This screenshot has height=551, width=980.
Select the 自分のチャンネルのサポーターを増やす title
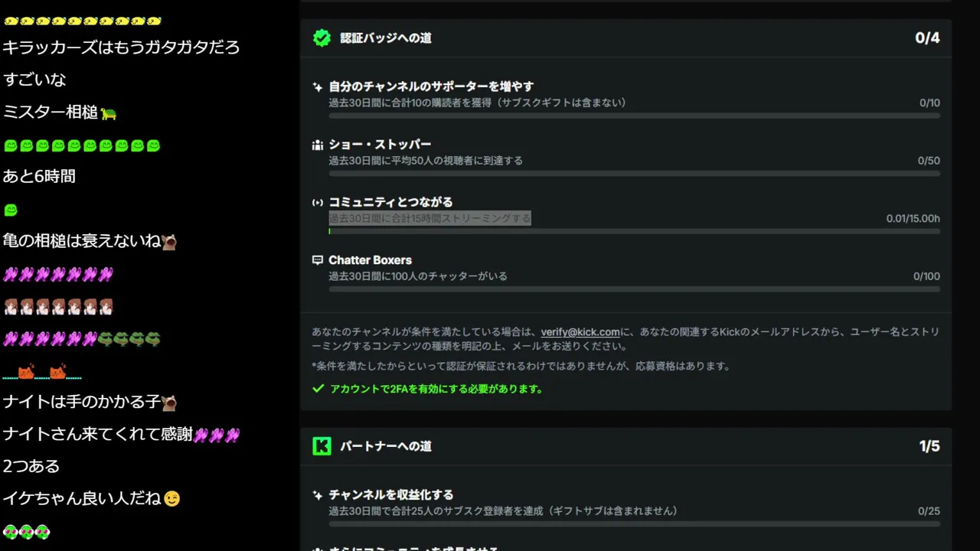(x=431, y=86)
